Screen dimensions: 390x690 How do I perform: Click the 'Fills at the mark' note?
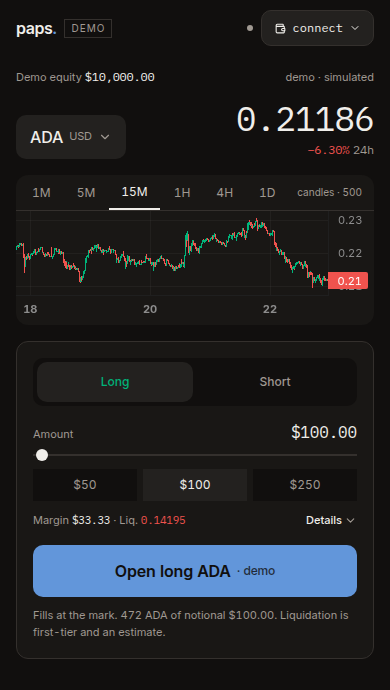coord(191,624)
